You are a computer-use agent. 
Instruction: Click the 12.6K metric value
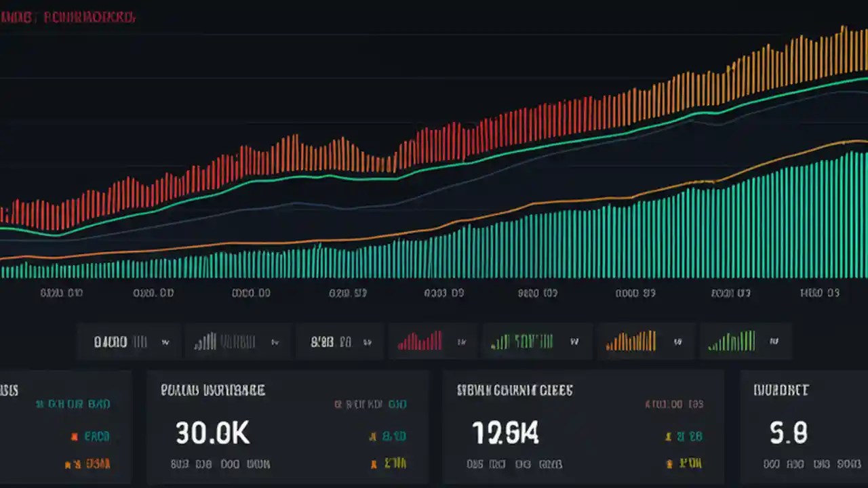pyautogui.click(x=505, y=432)
